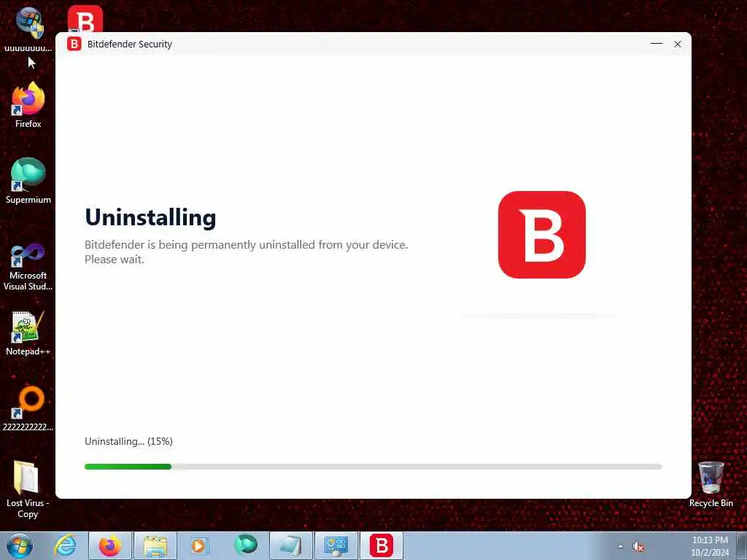The height and width of the screenshot is (560, 747).
Task: Open the Supermium desktop shortcut
Action: [28, 180]
